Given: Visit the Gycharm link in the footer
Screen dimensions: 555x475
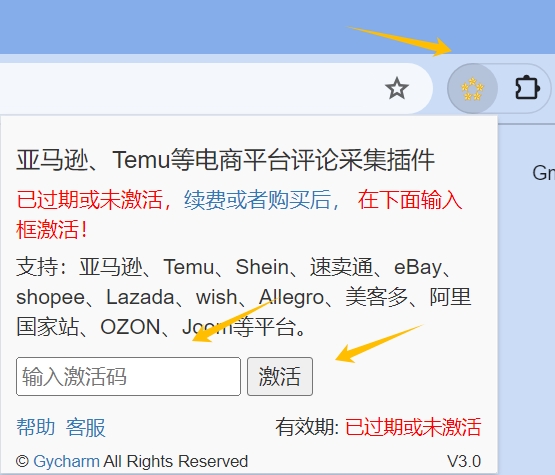Looking at the screenshot, I should (x=66, y=461).
